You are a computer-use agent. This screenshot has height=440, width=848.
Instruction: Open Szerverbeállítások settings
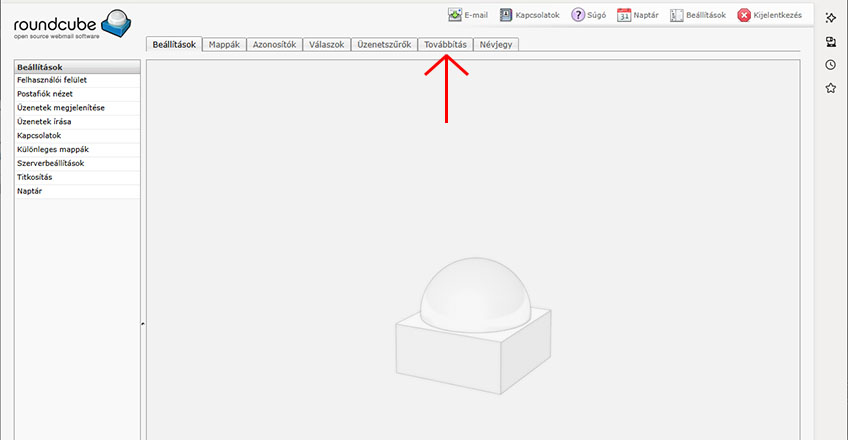(77, 163)
